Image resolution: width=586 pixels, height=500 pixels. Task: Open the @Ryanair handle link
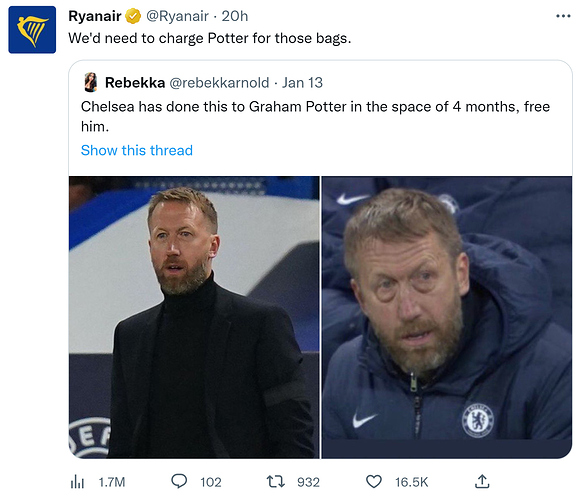(x=177, y=16)
